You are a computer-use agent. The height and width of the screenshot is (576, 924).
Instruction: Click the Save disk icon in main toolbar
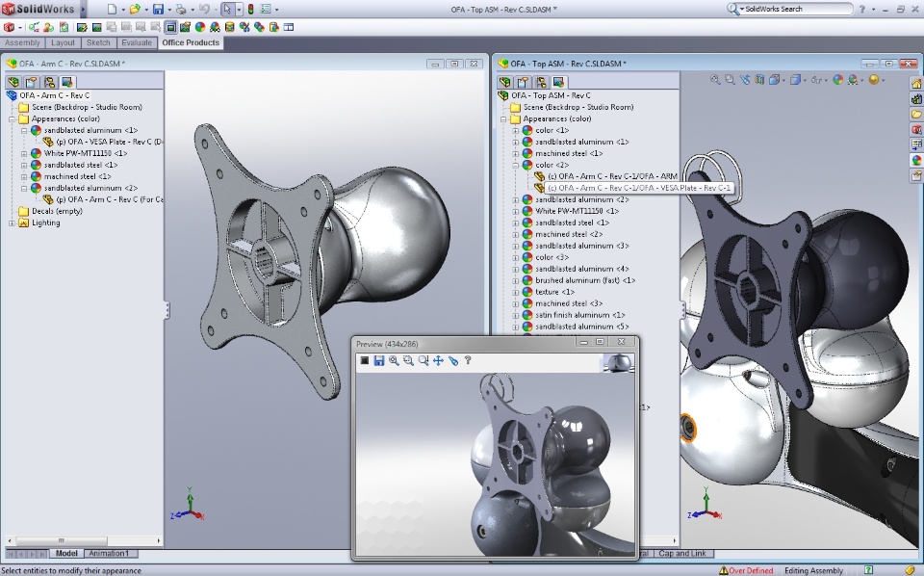point(158,9)
